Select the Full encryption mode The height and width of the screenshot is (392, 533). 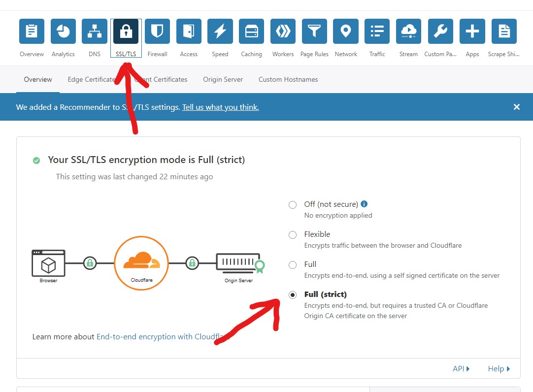[x=293, y=265]
